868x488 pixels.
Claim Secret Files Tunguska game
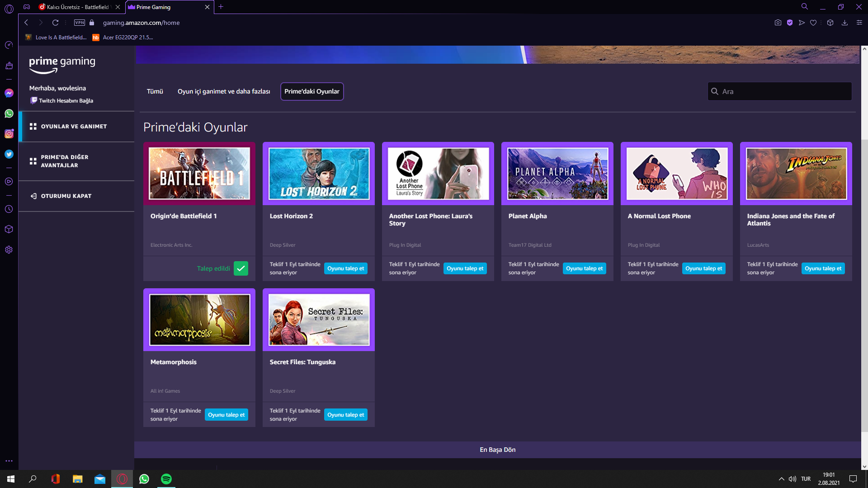coord(346,415)
